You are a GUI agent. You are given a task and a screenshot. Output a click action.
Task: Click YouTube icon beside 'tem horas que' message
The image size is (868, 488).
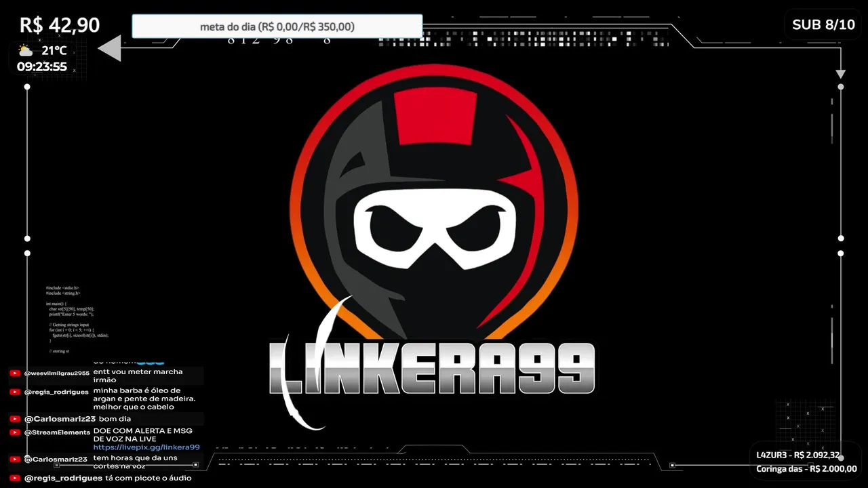coord(15,459)
